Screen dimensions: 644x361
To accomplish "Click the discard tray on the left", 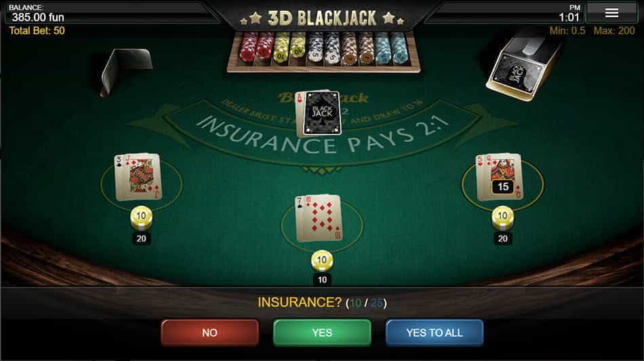I will 125,70.
